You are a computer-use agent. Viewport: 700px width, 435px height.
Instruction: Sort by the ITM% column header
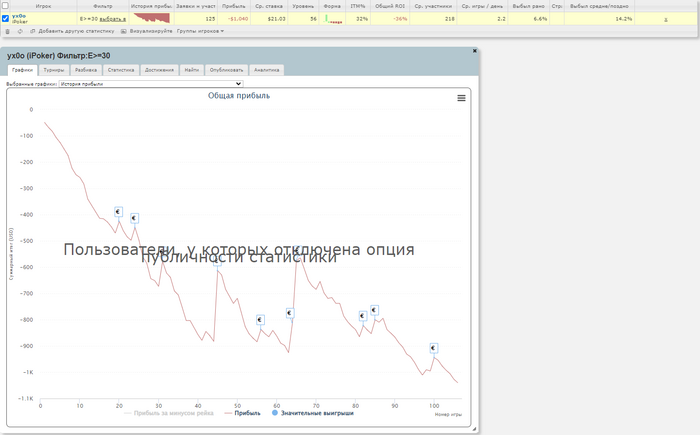[x=358, y=6]
